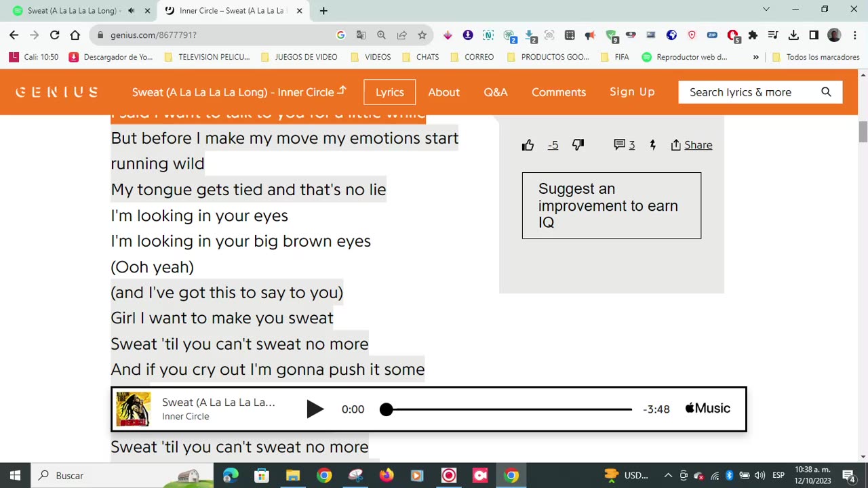Screen dimensions: 868x488
Task: Click lyric line 'I'm looking in your big brown eyes'
Action: pos(241,241)
